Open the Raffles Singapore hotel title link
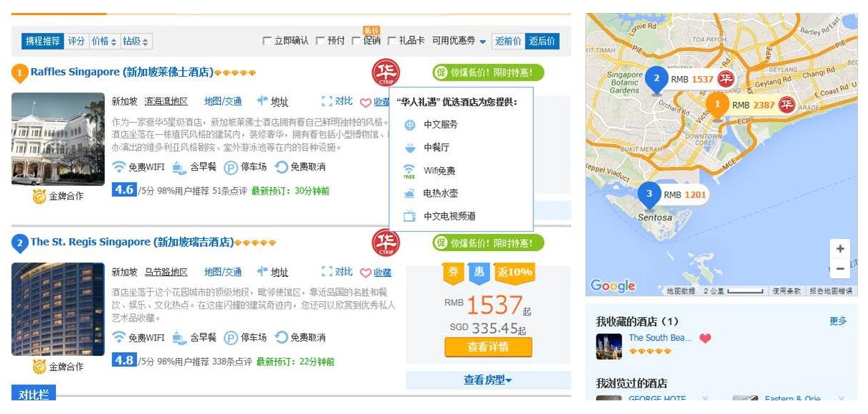868x414 pixels. point(122,72)
